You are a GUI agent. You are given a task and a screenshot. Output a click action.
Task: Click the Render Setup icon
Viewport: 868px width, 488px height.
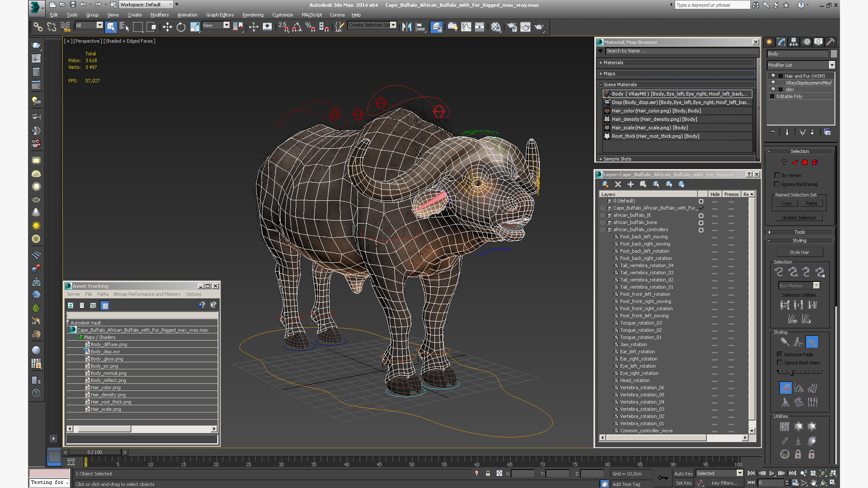(x=512, y=27)
